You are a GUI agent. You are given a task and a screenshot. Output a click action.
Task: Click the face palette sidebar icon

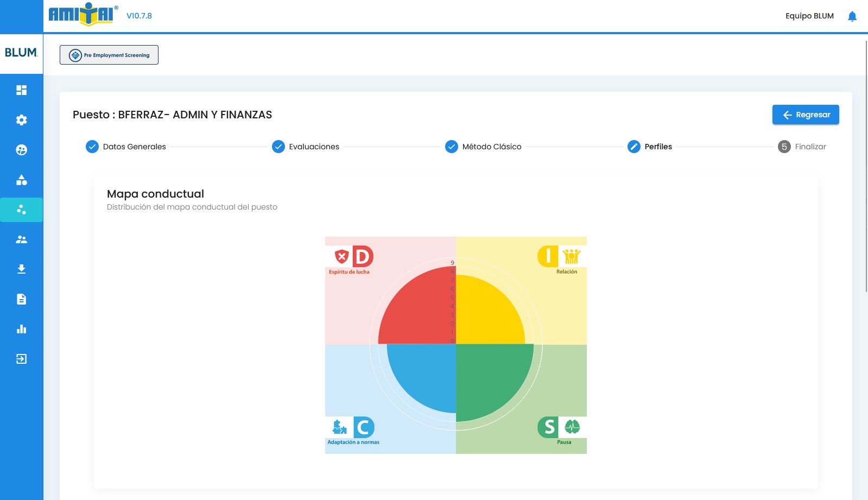[21, 150]
